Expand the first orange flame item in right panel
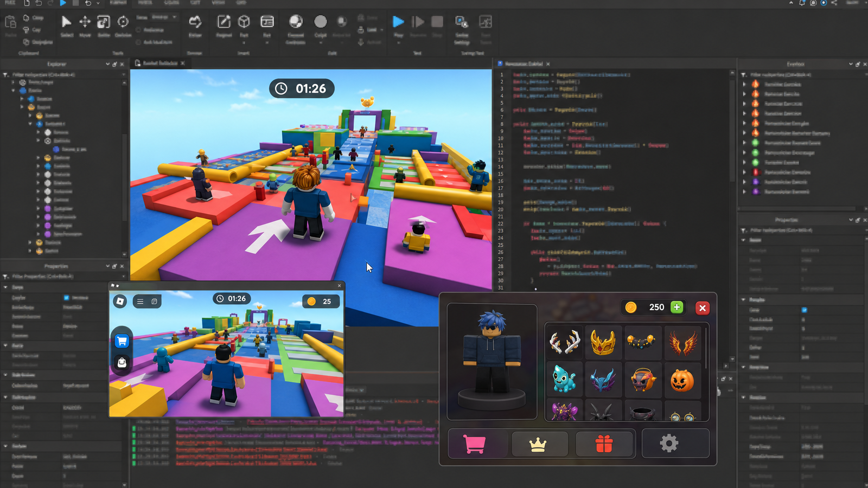Screen dimensions: 868x488 [x=744, y=85]
